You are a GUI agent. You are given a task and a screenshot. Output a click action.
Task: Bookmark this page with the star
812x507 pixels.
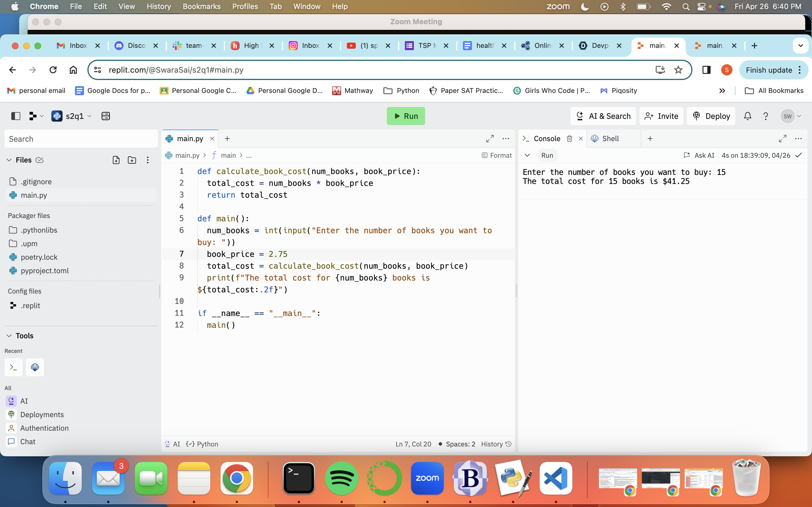tap(678, 70)
